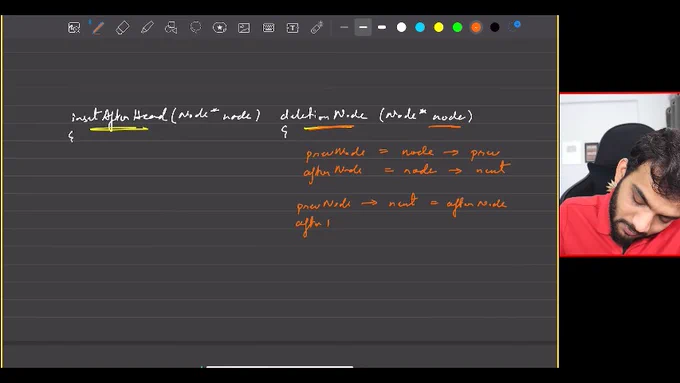Open the Elements sticker tool
The height and width of the screenshot is (383, 680).
pos(219,28)
